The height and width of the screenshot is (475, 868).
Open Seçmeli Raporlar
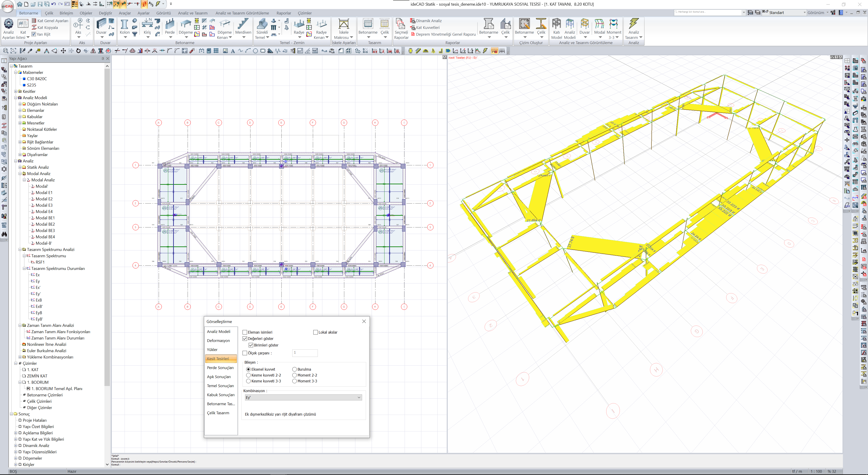click(x=401, y=29)
